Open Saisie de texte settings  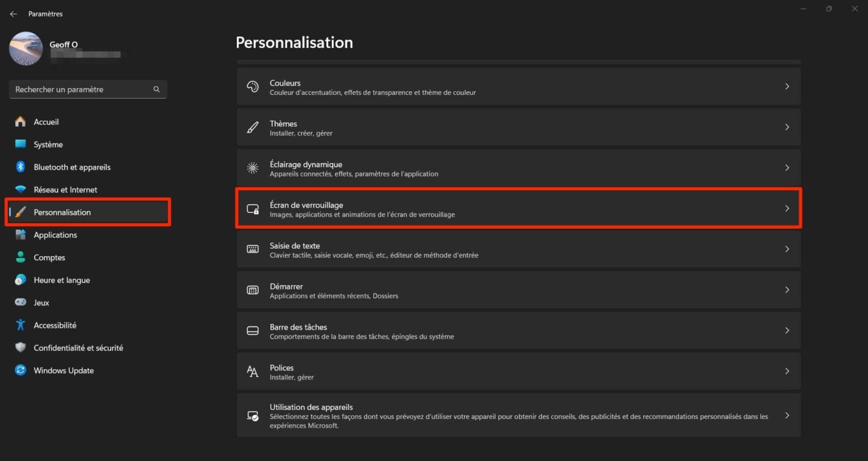518,249
